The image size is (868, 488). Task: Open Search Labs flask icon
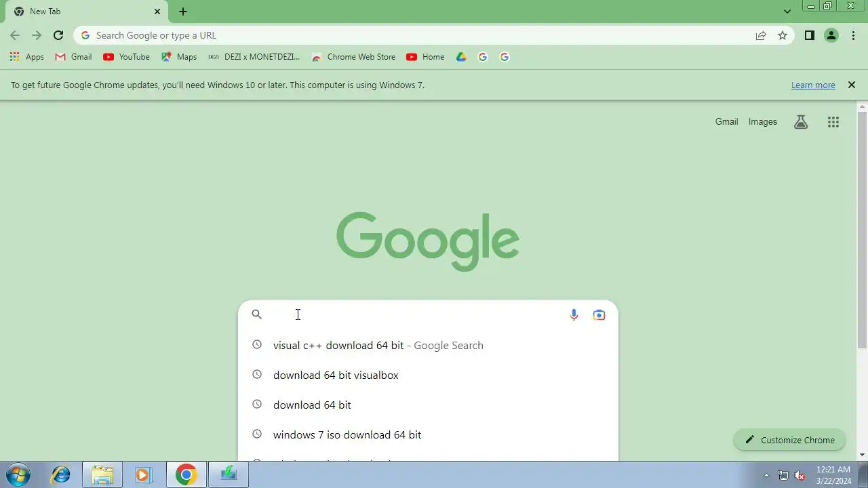801,122
